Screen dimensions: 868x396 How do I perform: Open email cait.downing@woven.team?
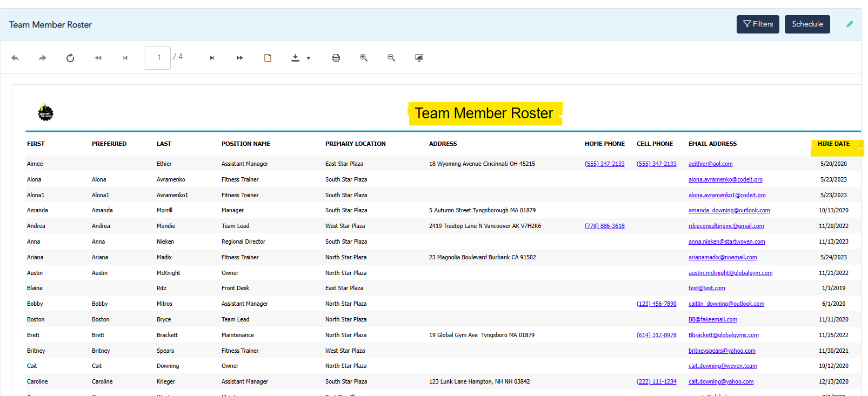point(723,366)
